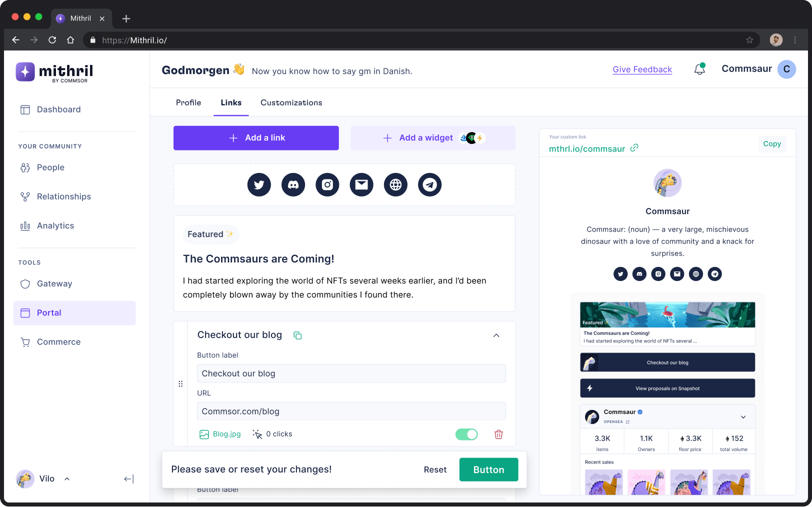The height and width of the screenshot is (507, 812).
Task: Open OpenSea external link icon
Action: tap(627, 422)
